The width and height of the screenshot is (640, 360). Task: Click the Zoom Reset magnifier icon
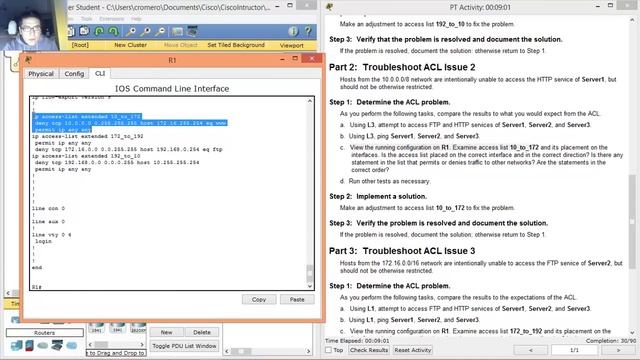(x=146, y=31)
